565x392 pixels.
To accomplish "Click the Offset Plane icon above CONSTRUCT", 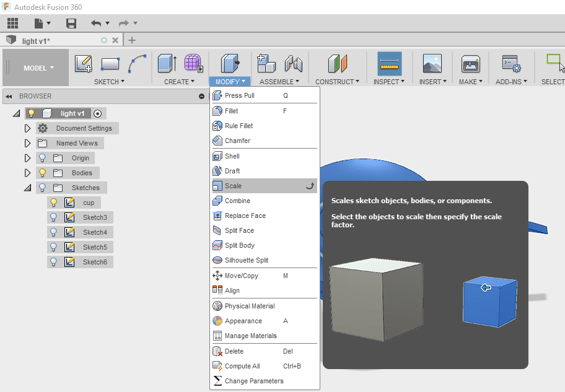I will coord(337,63).
